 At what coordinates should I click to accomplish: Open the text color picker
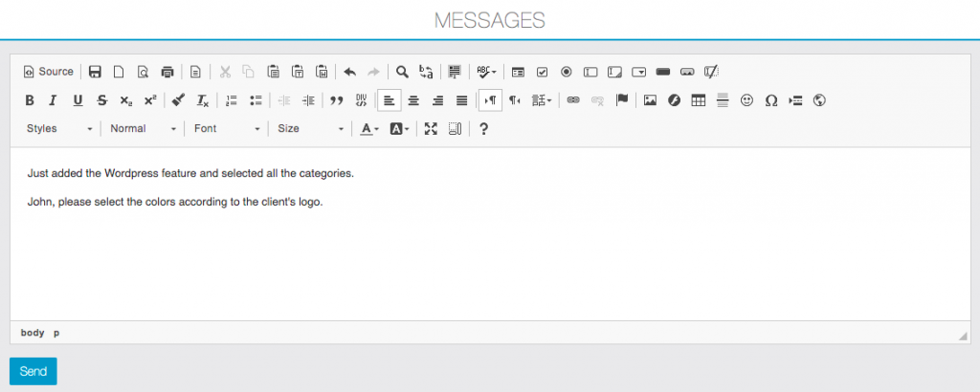(x=369, y=129)
